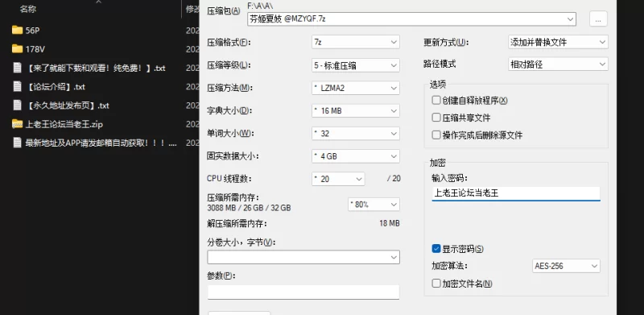The width and height of the screenshot is (644, 315).
Task: Enable 创建自释放程序 checkbox
Action: [436, 100]
